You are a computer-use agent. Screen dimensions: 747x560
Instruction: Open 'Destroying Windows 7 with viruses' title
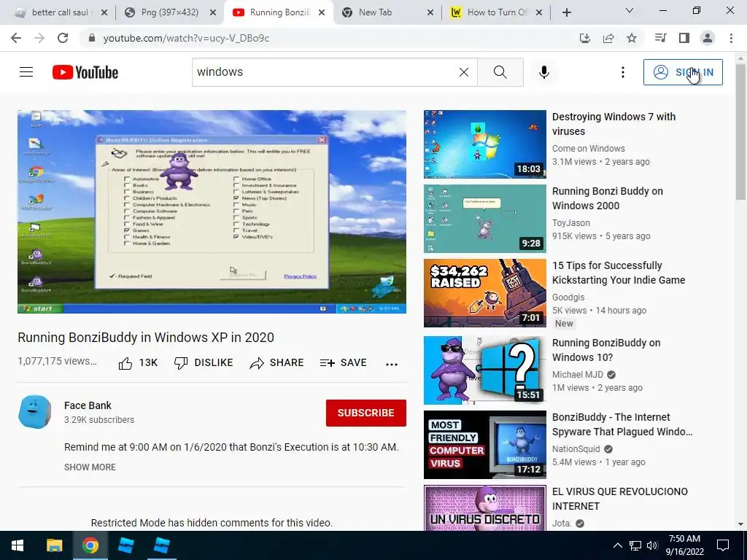tap(614, 124)
